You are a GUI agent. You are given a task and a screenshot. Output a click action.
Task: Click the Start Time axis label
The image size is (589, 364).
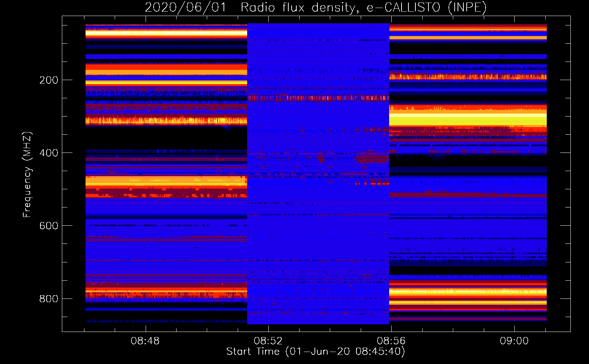click(316, 352)
